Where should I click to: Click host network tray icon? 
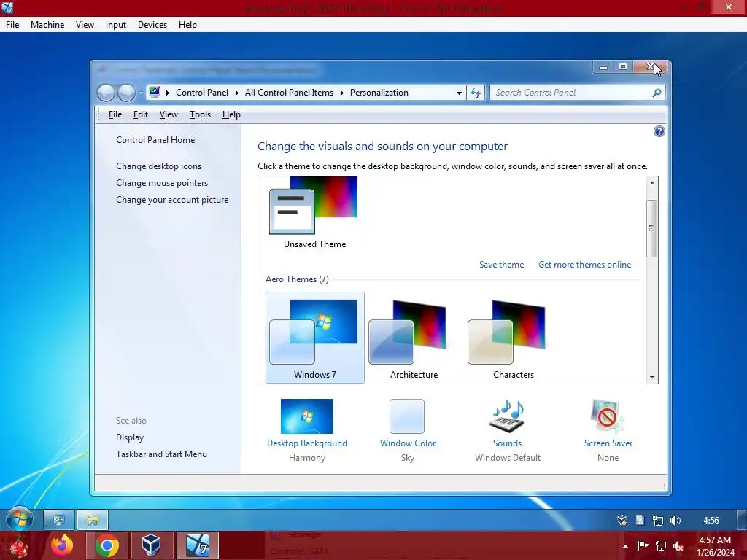click(x=661, y=545)
